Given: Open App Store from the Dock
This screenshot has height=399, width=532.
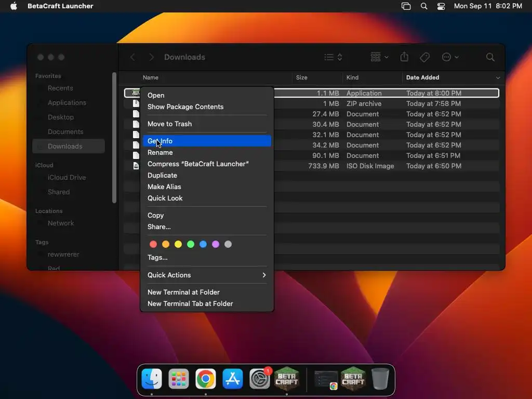Looking at the screenshot, I should pyautogui.click(x=232, y=378).
